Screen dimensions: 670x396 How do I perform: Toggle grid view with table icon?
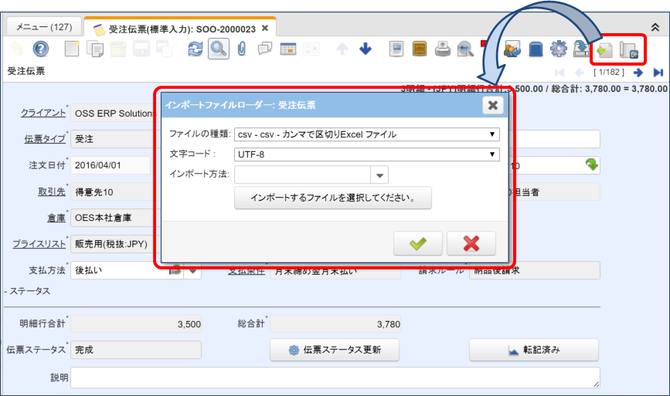coord(288,49)
